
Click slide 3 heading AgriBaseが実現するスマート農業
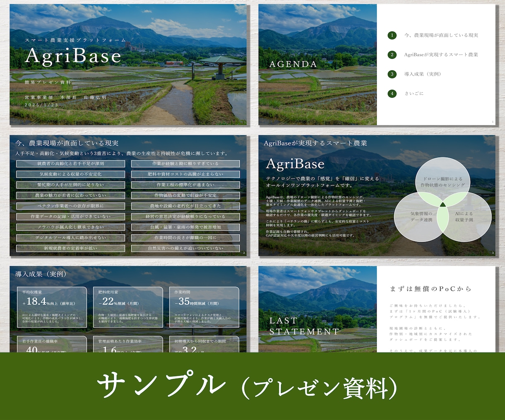[x=315, y=143]
